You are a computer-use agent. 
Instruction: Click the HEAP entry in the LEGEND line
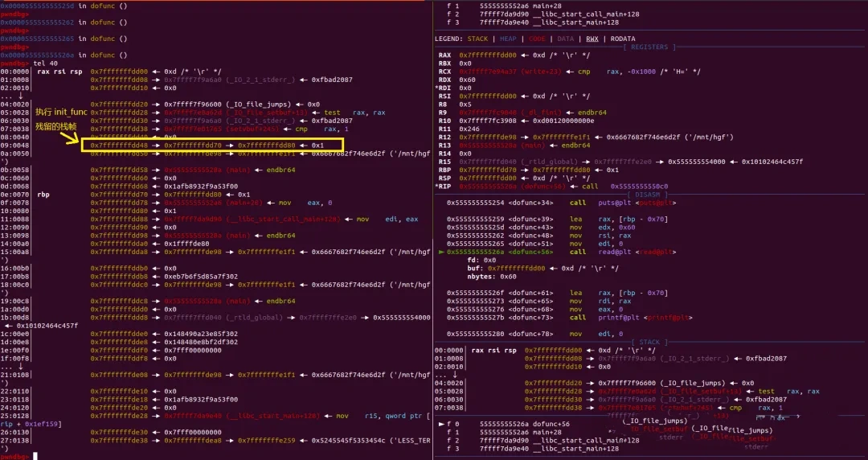click(508, 39)
